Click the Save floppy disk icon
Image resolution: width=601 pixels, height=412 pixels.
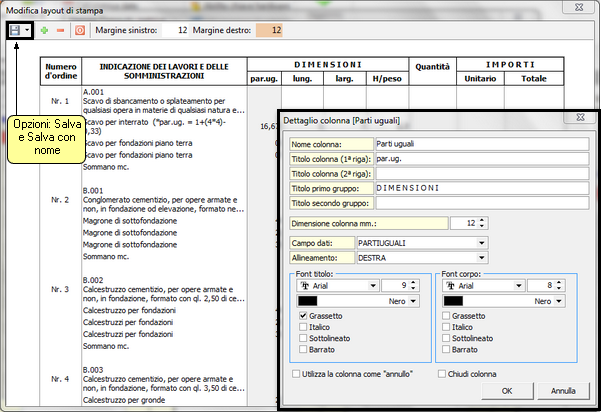coord(15,30)
